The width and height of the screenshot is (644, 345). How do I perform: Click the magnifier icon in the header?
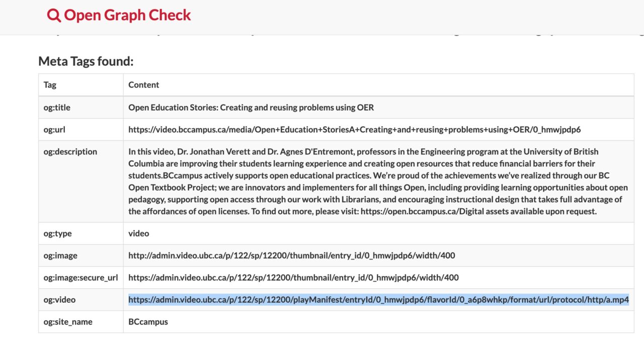54,15
